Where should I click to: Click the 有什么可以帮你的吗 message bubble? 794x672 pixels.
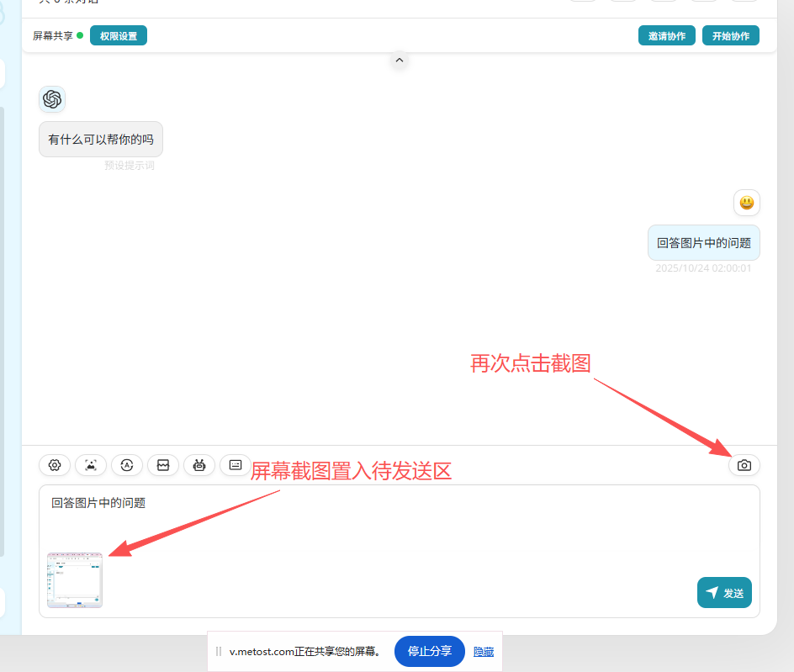[101, 140]
